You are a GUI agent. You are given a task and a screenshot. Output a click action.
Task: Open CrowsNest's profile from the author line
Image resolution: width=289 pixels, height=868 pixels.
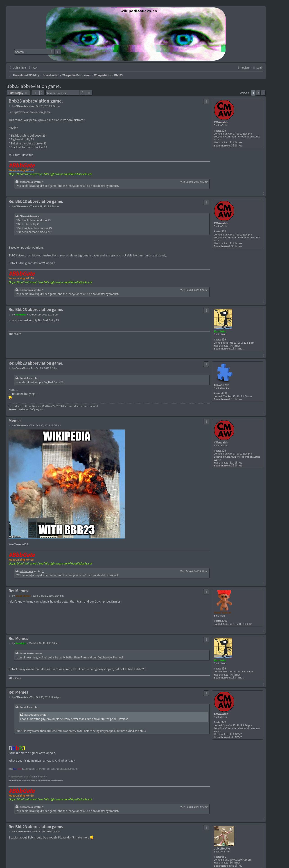[22, 368]
